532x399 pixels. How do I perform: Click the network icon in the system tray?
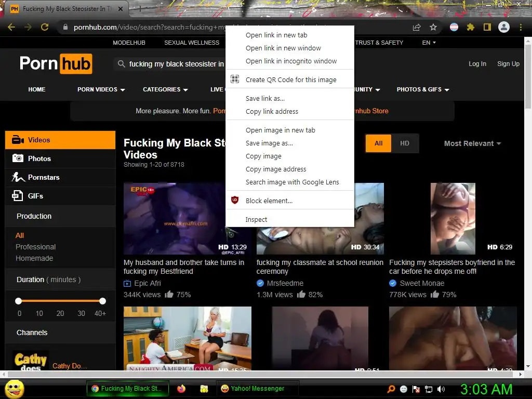429,389
